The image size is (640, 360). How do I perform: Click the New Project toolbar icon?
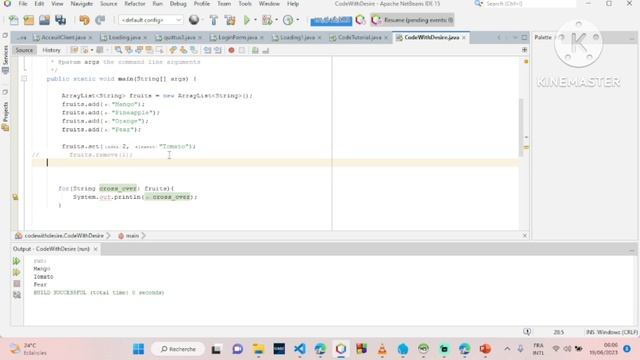click(29, 20)
